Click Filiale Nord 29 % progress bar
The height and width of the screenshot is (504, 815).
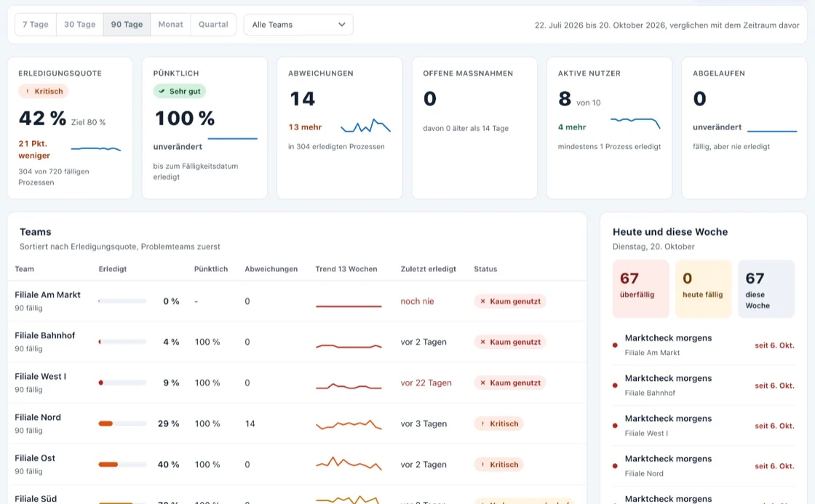[x=122, y=424]
